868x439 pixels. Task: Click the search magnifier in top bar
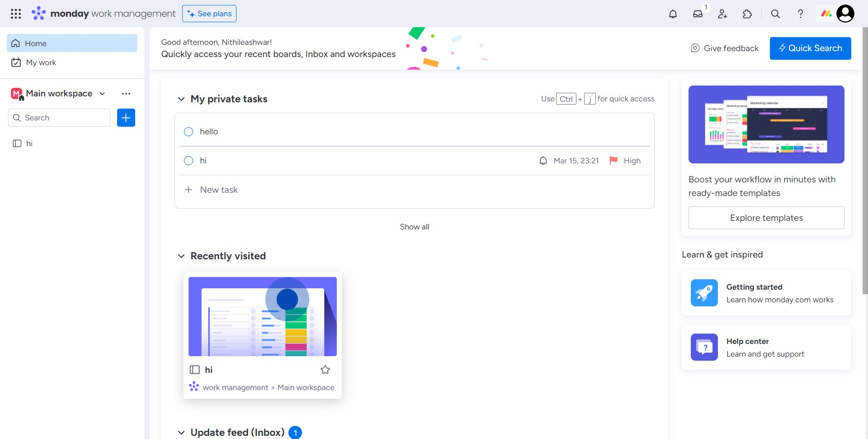tap(775, 14)
